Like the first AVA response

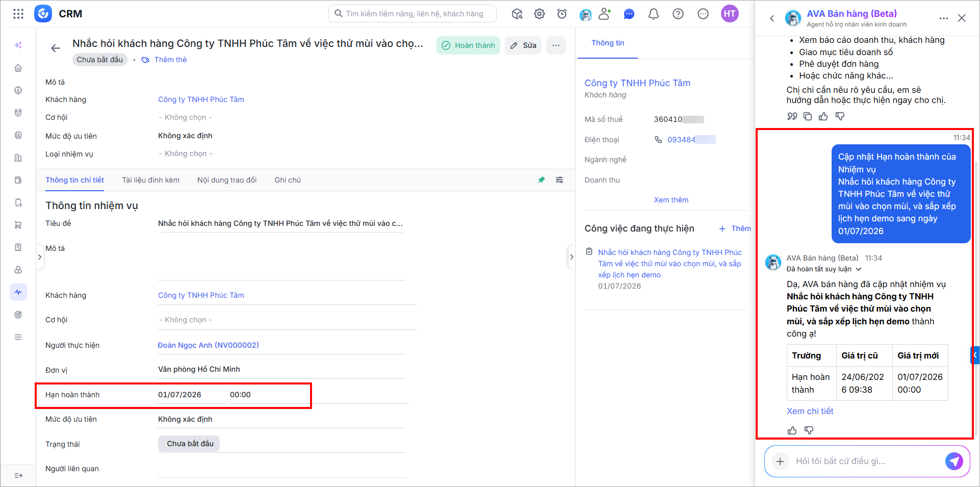pos(823,116)
